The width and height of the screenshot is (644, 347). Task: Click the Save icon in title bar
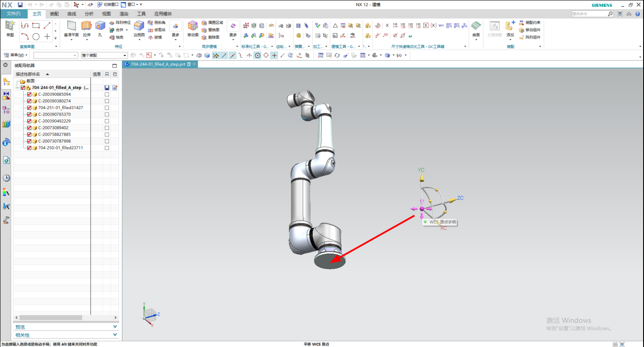pyautogui.click(x=20, y=5)
